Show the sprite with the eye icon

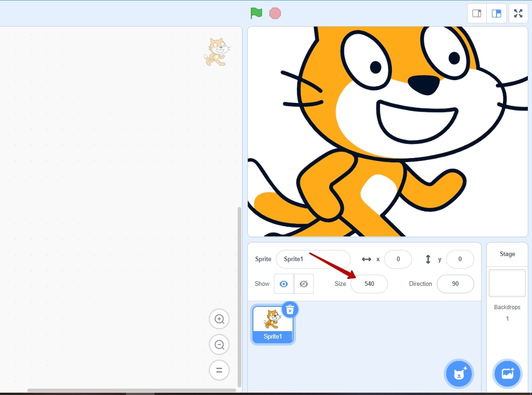(x=284, y=284)
